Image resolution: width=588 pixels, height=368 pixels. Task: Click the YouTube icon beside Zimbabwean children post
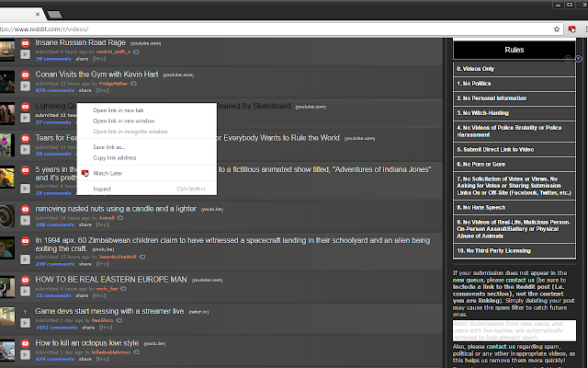pyautogui.click(x=25, y=241)
